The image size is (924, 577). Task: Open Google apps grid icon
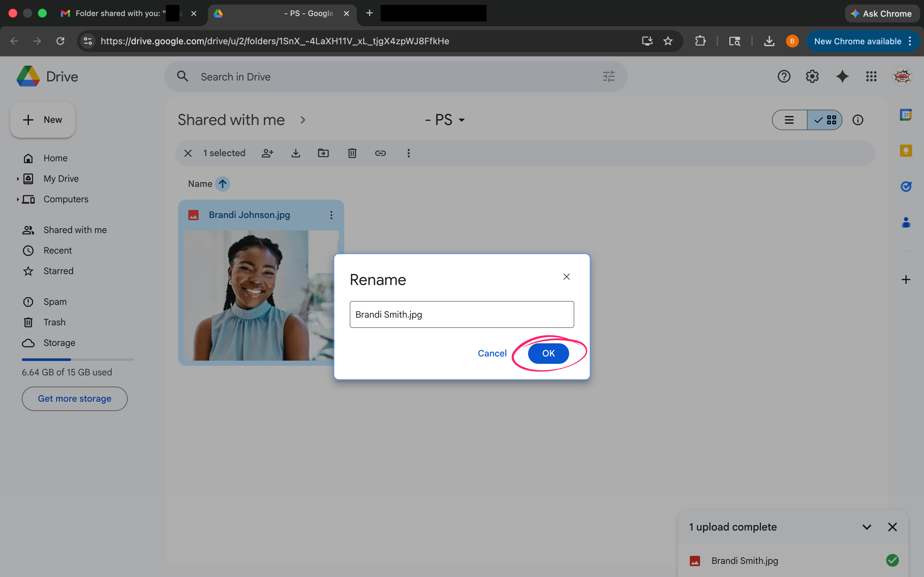[871, 76]
